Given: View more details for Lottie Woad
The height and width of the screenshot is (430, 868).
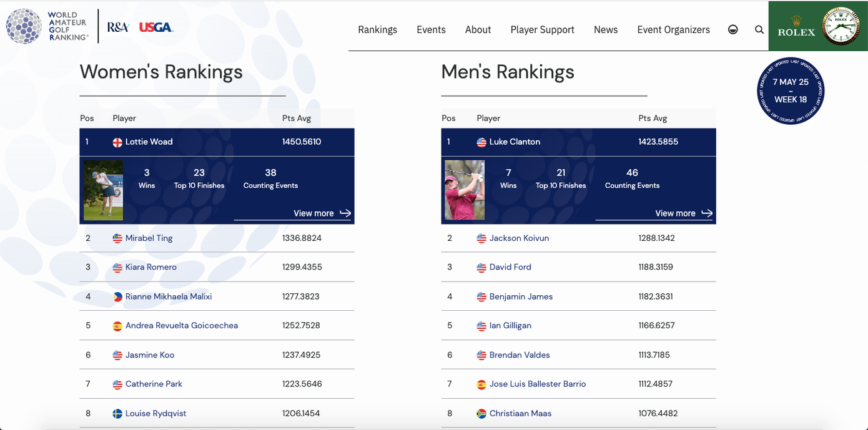Looking at the screenshot, I should 322,213.
